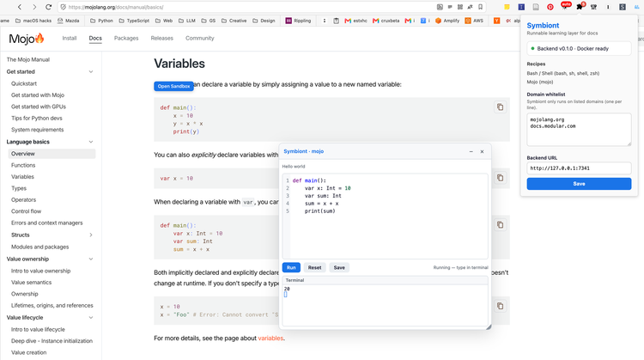Collapse the Value lifecycle section

[91, 318]
